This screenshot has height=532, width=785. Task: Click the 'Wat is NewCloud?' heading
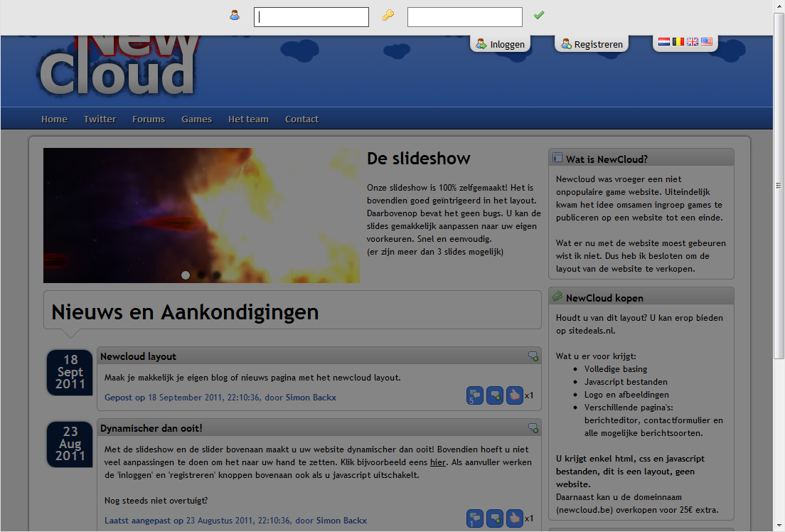607,159
